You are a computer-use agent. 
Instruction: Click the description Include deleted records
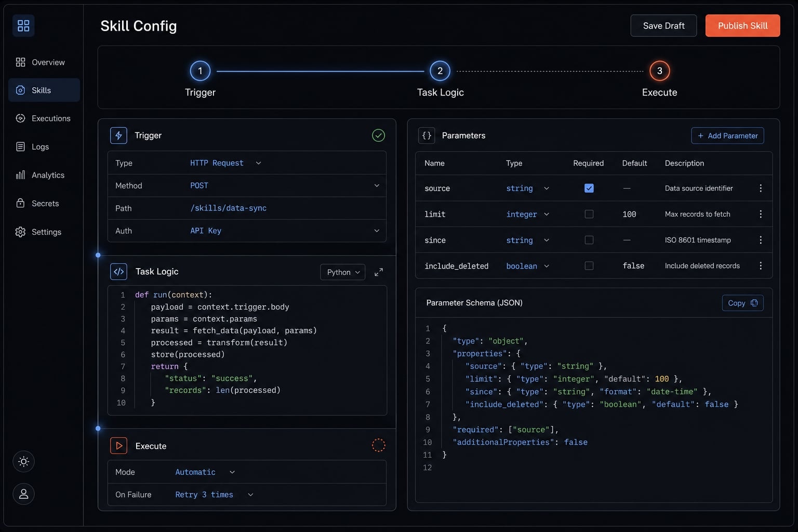pos(702,266)
